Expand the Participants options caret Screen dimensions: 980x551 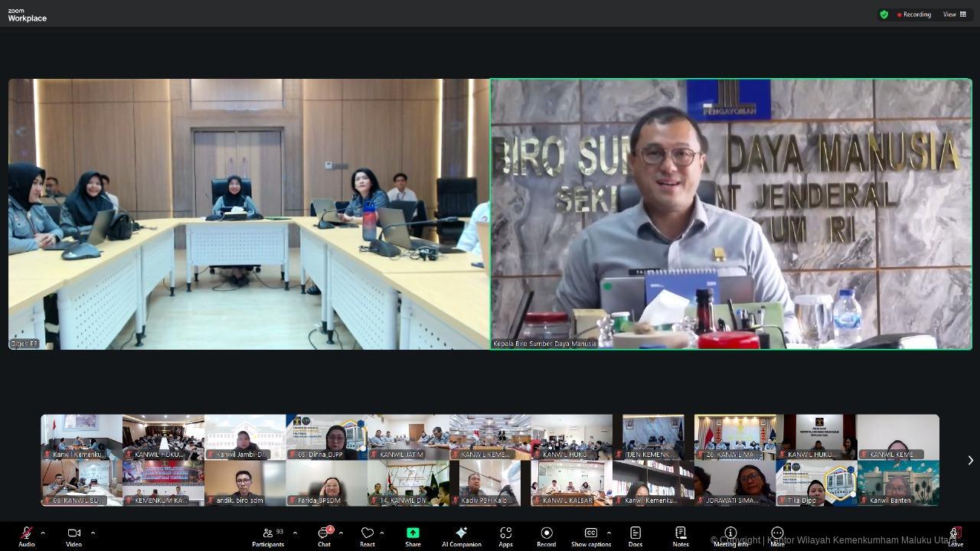[x=295, y=533]
